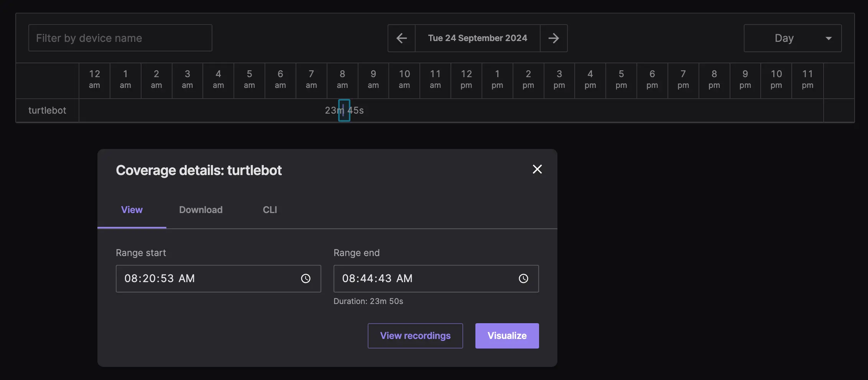
Task: Click the Visualize button
Action: pos(506,335)
